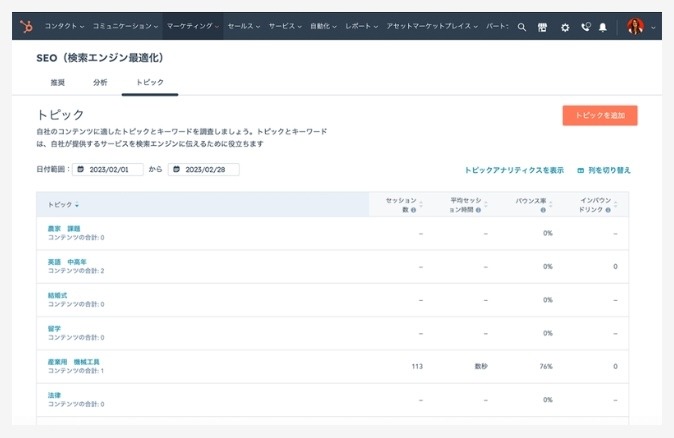Open the 農家 課題 topic
This screenshot has height=438, width=674.
coord(64,229)
